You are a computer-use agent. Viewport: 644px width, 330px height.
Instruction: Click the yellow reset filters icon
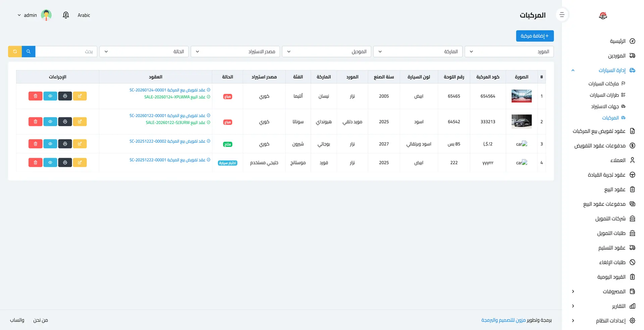click(15, 52)
